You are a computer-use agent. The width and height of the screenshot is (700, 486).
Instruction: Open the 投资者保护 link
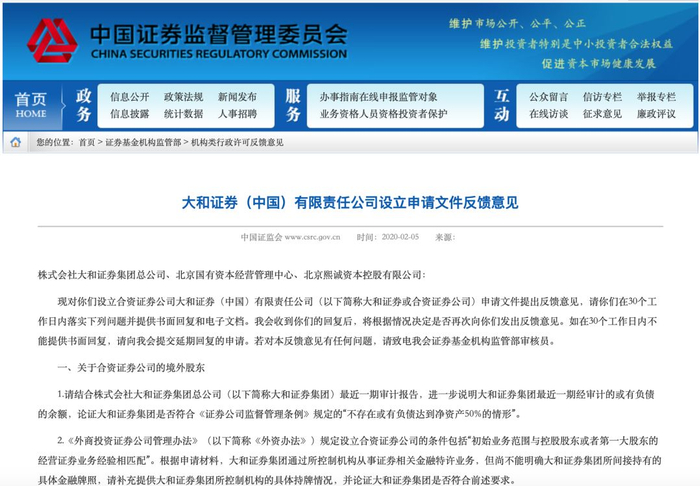click(423, 114)
